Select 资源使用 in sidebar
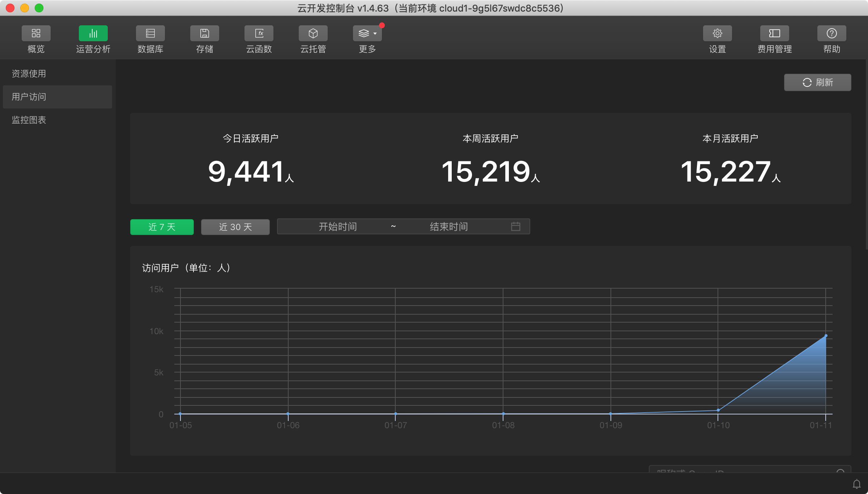 [x=29, y=74]
